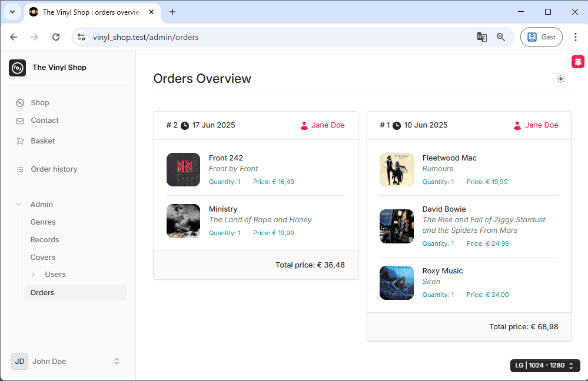Screen dimensions: 588x381
Task: Click the address bar URL
Action: pos(145,37)
